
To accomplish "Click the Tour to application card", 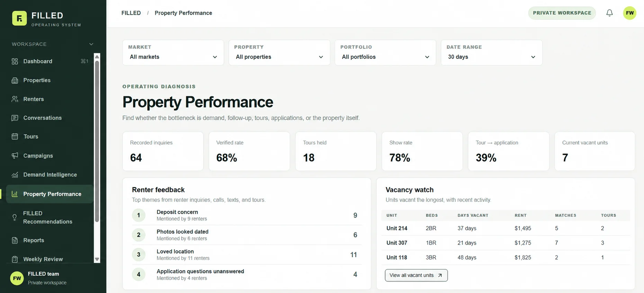I will pyautogui.click(x=509, y=151).
